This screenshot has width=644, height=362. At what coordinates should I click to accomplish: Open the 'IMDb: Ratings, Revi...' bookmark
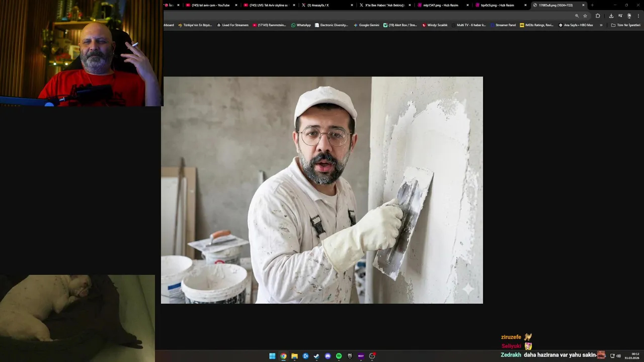point(537,25)
